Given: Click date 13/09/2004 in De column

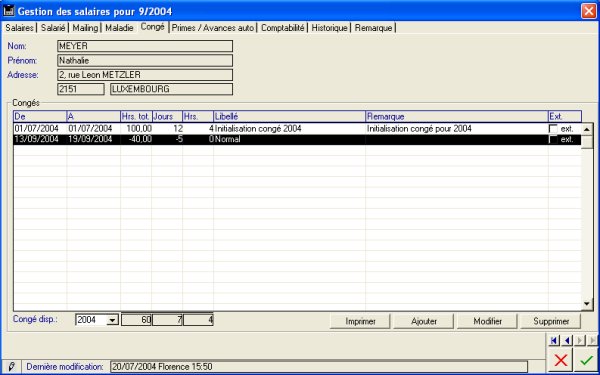Looking at the screenshot, I should point(36,139).
